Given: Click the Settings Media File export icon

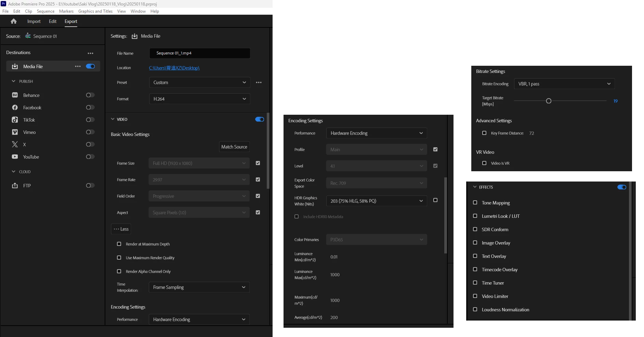Looking at the screenshot, I should 135,36.
